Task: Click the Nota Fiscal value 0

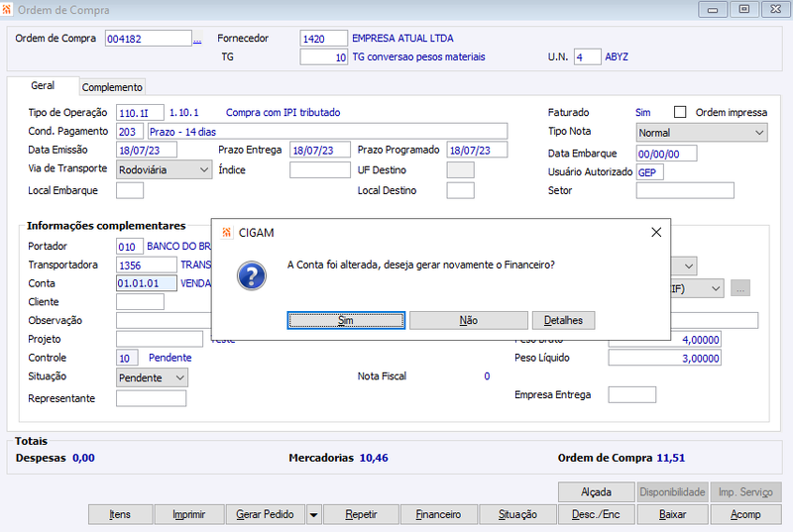Action: 487,376
